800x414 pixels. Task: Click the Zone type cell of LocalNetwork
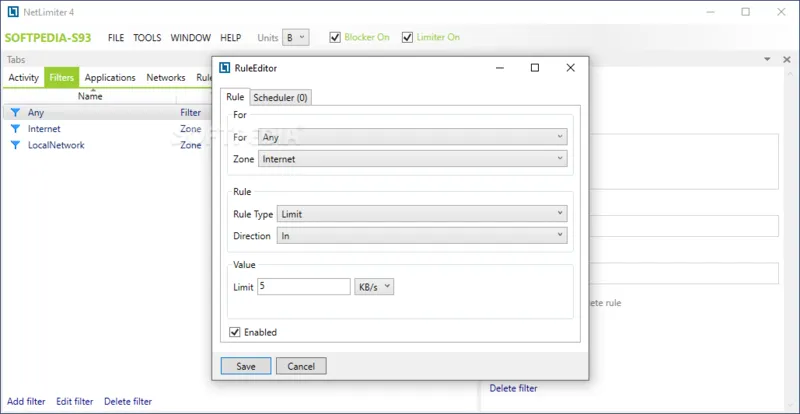[190, 145]
